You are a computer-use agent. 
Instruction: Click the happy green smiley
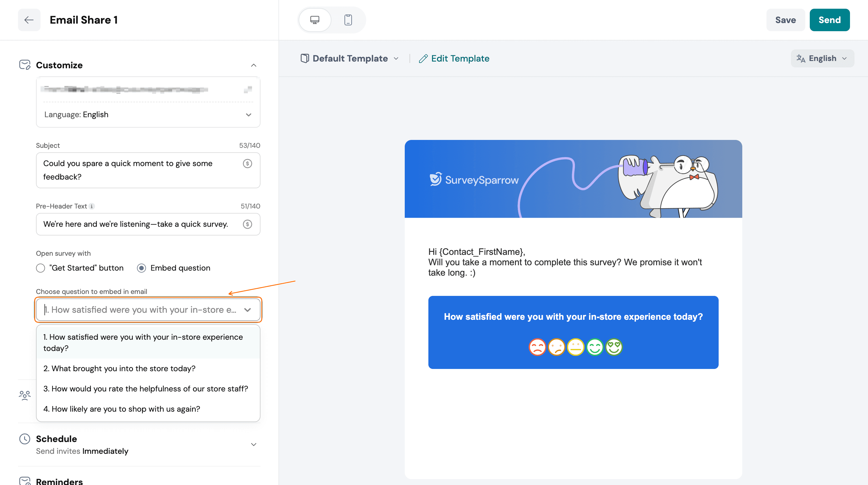coord(595,347)
